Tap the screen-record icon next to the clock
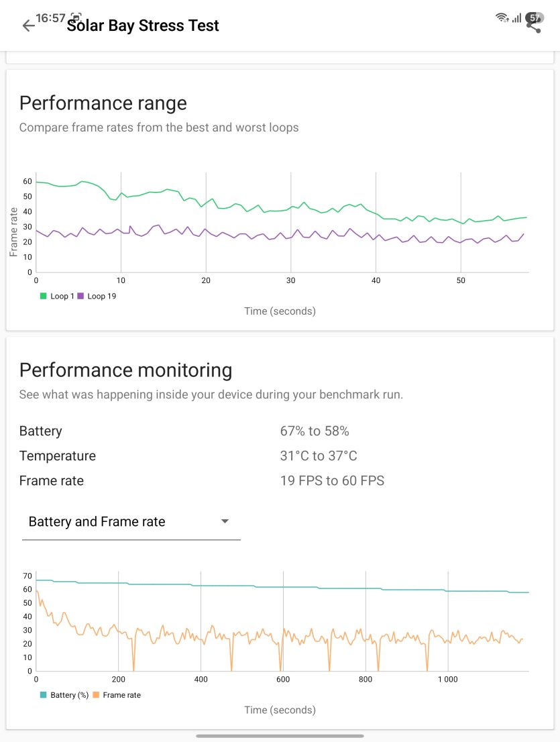Screen dimensions: 560x742 point(76,17)
